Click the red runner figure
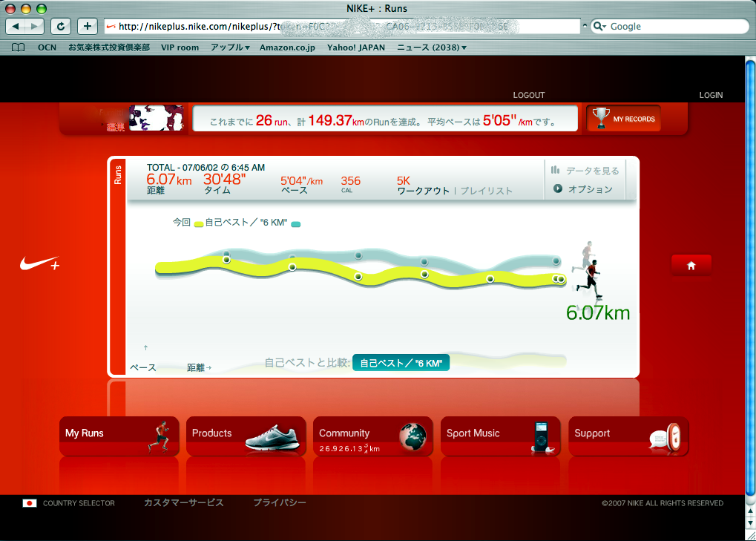Screen dimensions: 756x541 tap(591, 279)
